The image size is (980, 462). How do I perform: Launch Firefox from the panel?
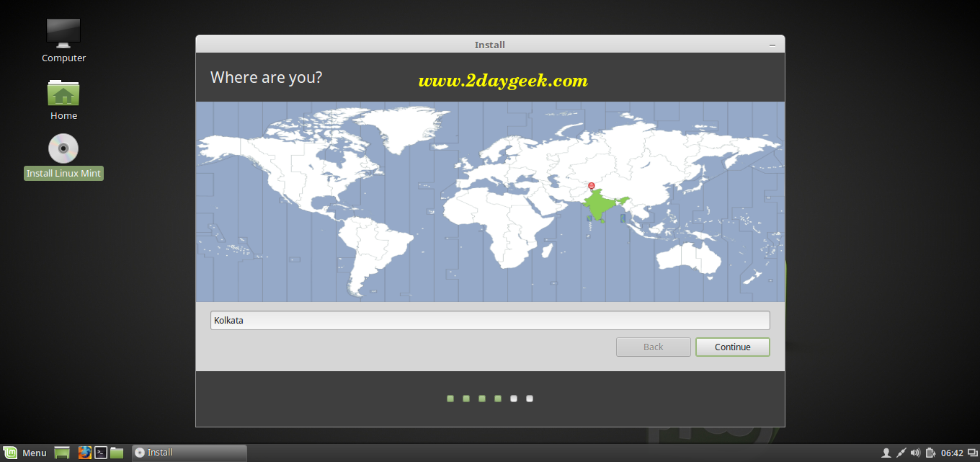tap(85, 453)
